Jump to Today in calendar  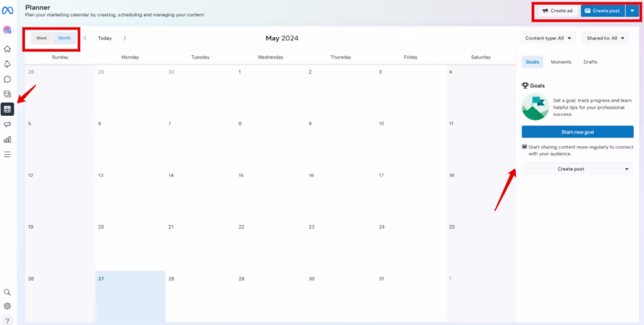[105, 38]
